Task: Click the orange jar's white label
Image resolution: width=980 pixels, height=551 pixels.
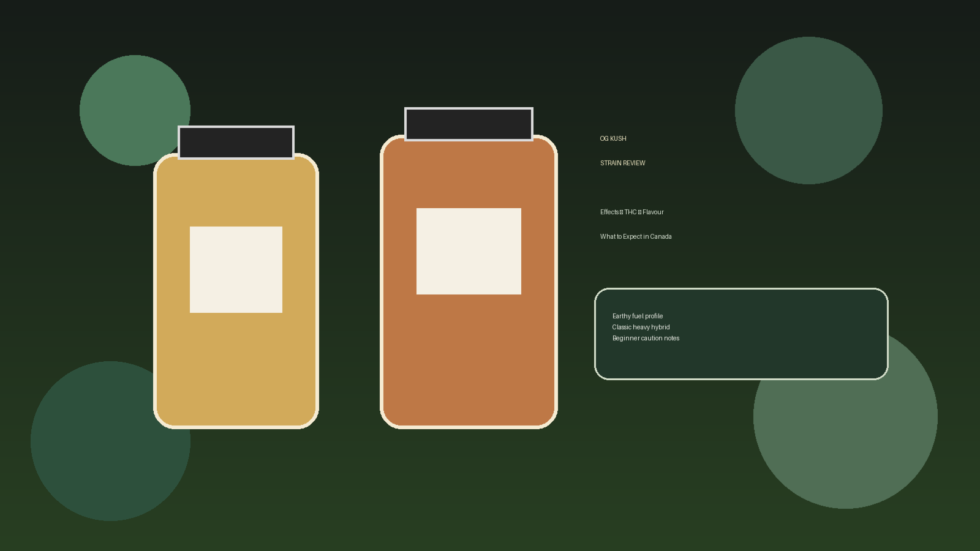Action: click(x=469, y=251)
